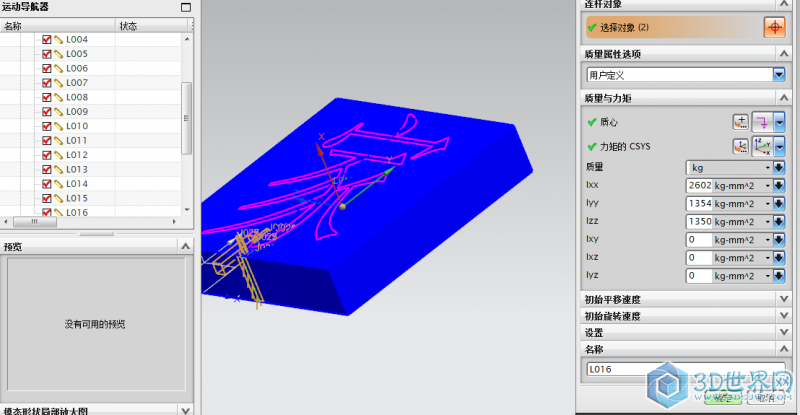Click the link icon of L013
This screenshot has height=415, width=800.
(59, 169)
